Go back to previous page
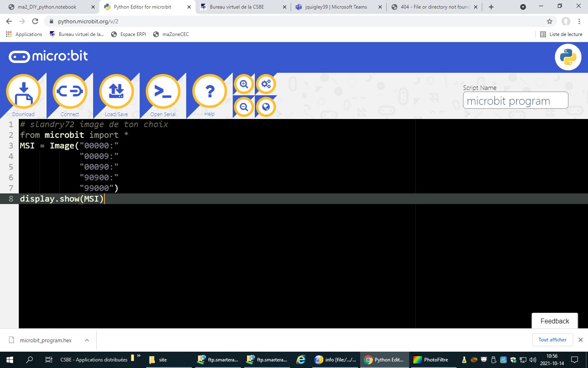 click(9, 21)
